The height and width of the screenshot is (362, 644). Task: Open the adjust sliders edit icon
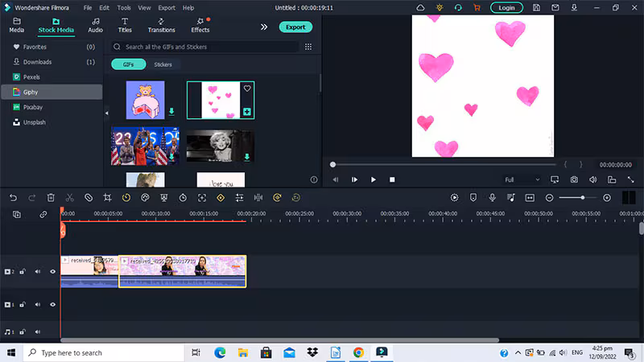239,198
